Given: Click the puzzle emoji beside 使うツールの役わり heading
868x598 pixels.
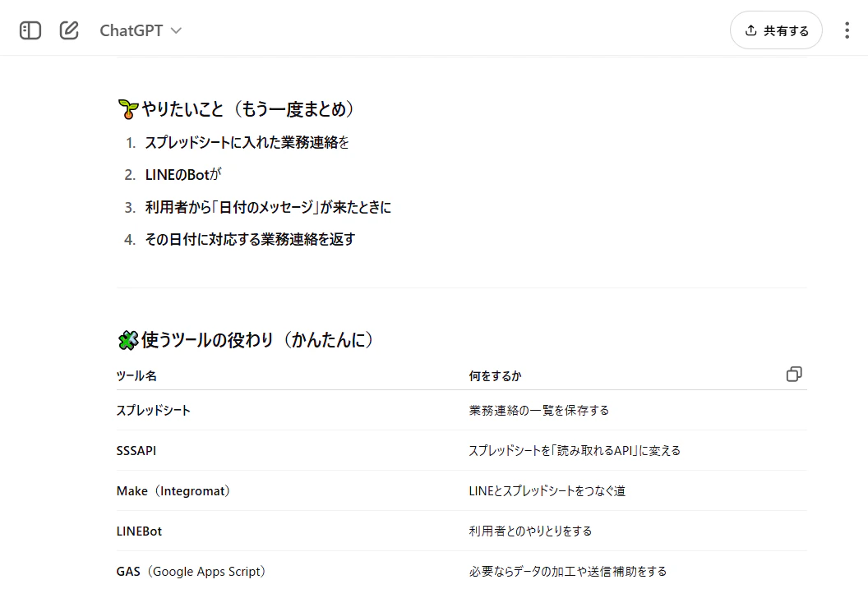Looking at the screenshot, I should (x=128, y=339).
